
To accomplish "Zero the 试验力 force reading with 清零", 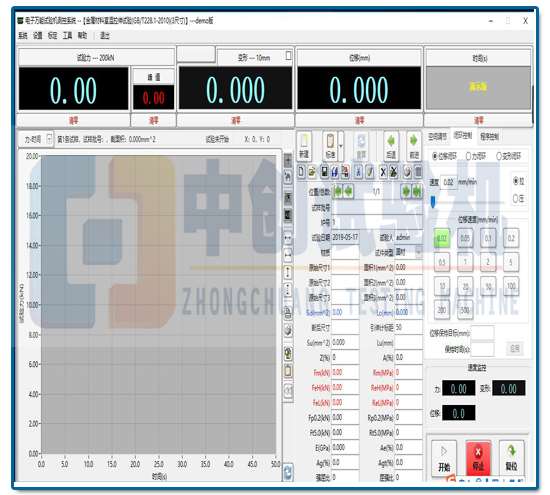I will pos(73,120).
